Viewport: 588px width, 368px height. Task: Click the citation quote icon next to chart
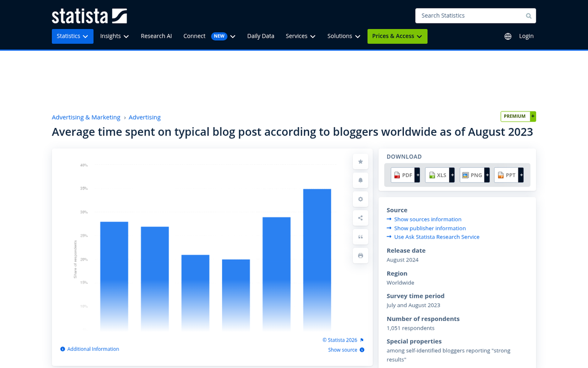(360, 237)
